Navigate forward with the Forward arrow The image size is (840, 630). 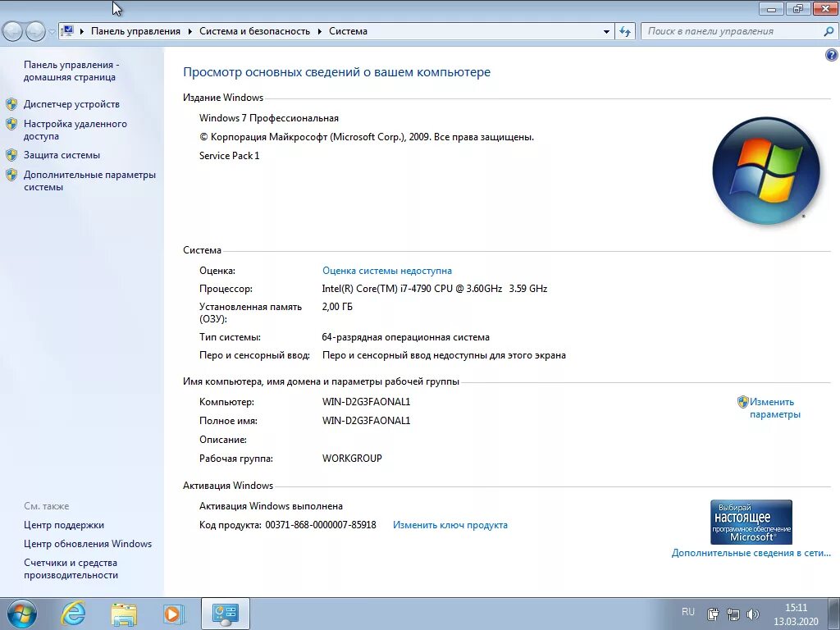tap(35, 31)
